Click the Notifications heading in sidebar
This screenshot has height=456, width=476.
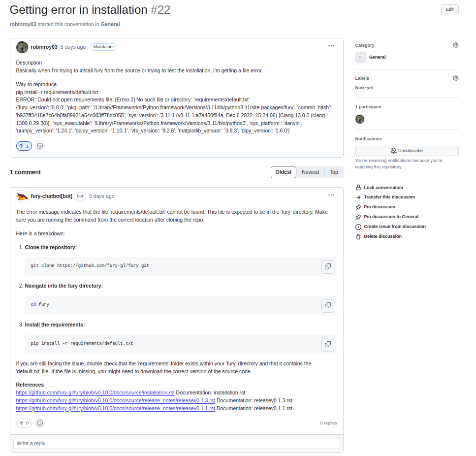tap(369, 139)
